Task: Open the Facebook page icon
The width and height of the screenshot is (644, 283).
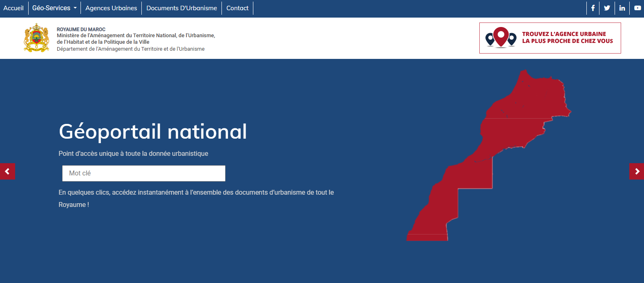Action: pos(593,8)
